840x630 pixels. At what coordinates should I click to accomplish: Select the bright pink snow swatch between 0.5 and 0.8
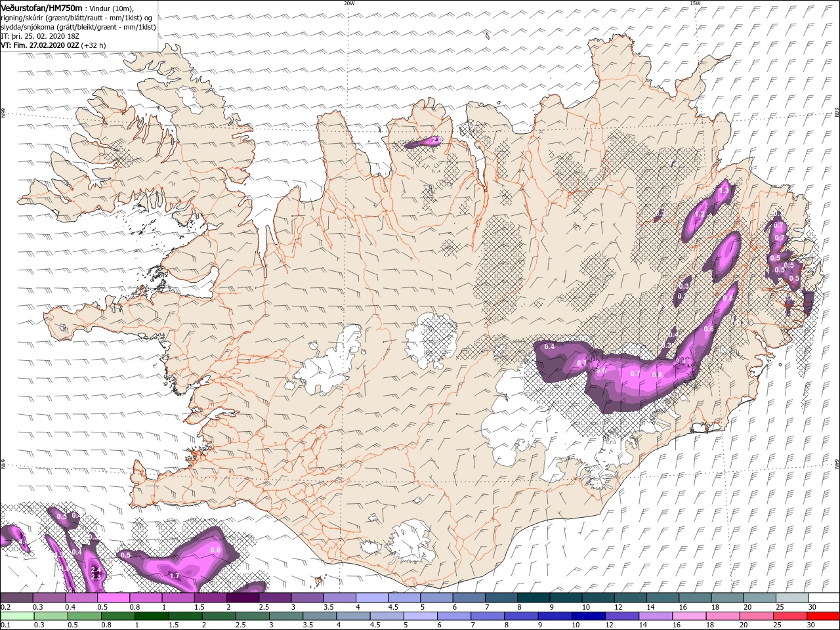pos(114,598)
